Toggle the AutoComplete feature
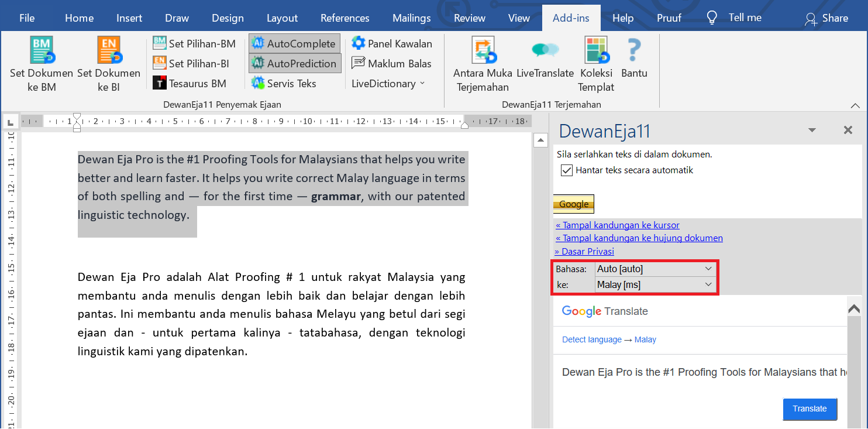Image resolution: width=868 pixels, height=429 pixels. click(294, 43)
